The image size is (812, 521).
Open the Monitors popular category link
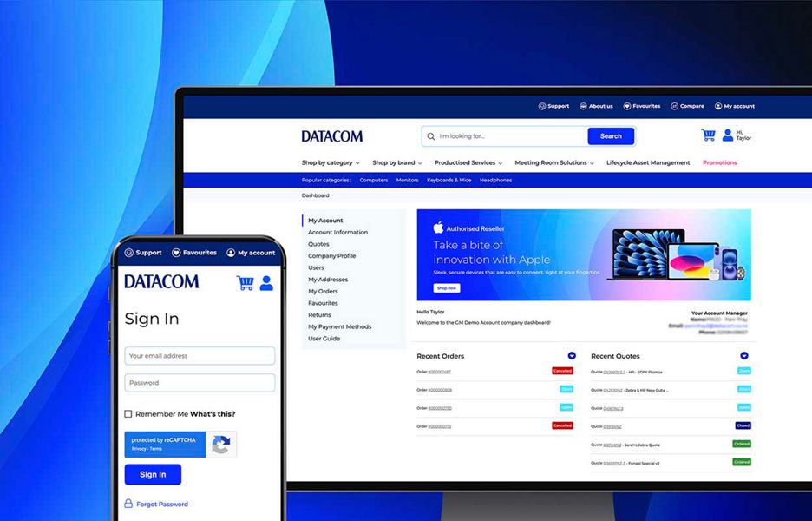pos(407,181)
